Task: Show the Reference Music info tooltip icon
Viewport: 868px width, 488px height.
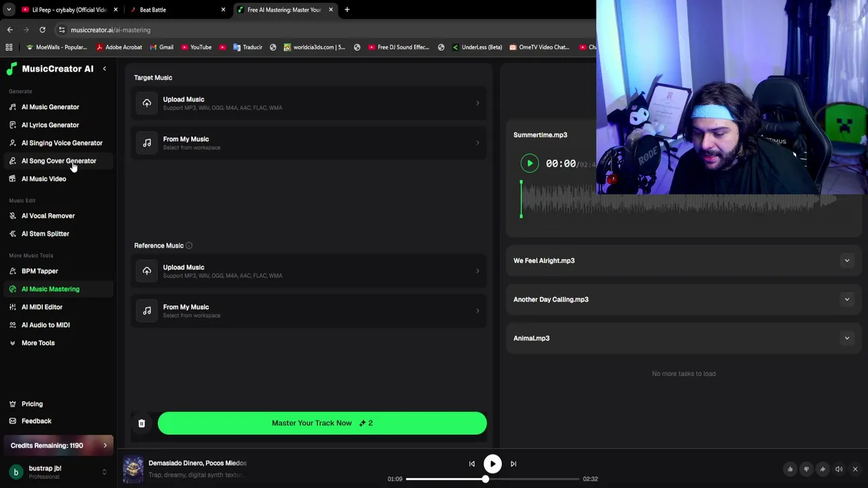Action: click(189, 245)
